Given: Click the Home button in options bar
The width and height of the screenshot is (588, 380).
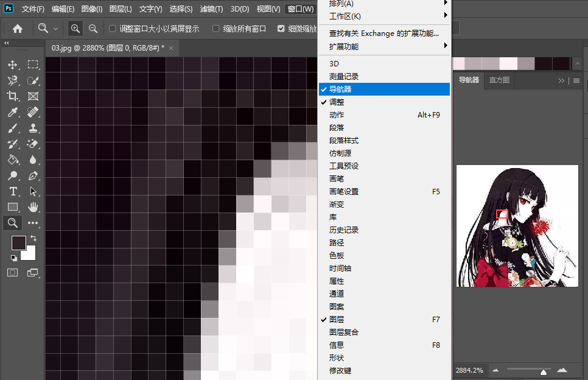Looking at the screenshot, I should (18, 29).
